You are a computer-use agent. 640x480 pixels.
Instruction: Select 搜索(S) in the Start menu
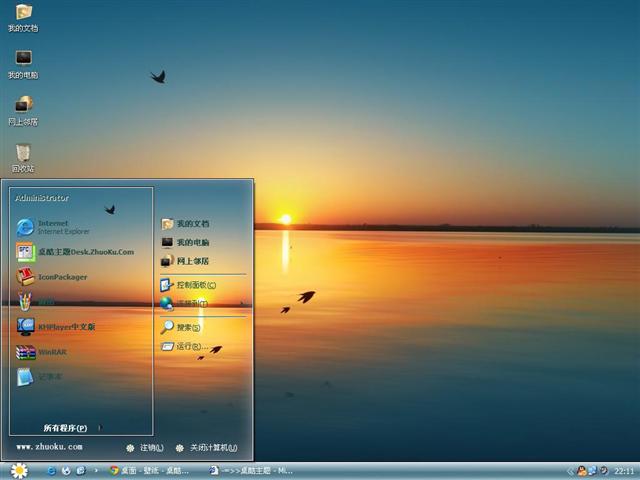coord(188,327)
